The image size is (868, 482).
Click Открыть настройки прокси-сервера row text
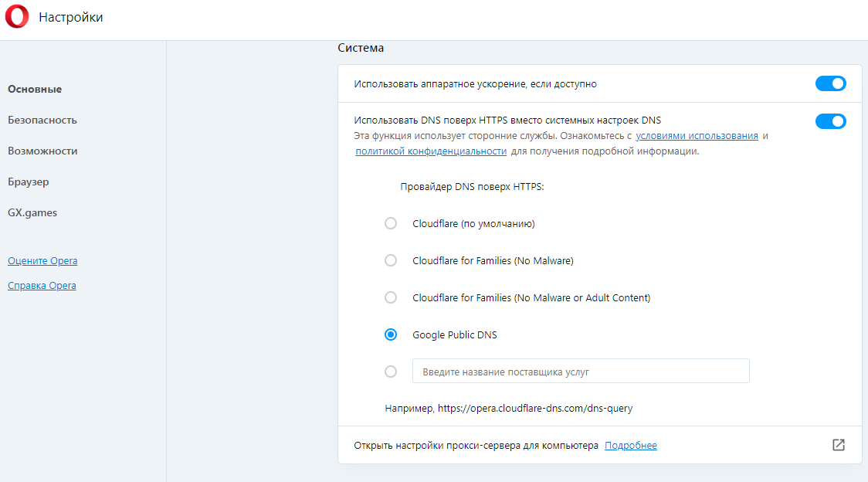pos(476,446)
